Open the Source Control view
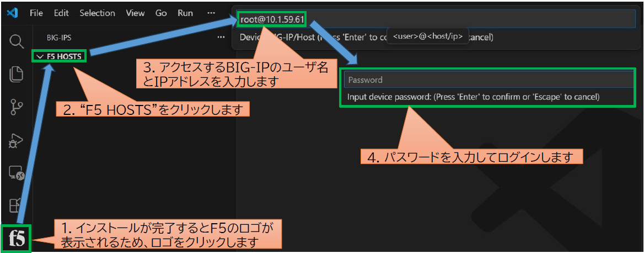644x253 pixels. click(16, 107)
